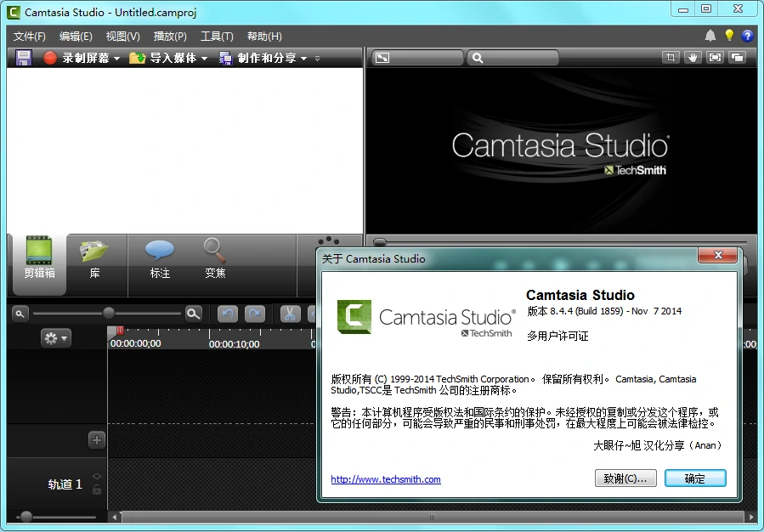764x532 pixels.
Task: Click the lightbulb tips icon
Action: (729, 36)
